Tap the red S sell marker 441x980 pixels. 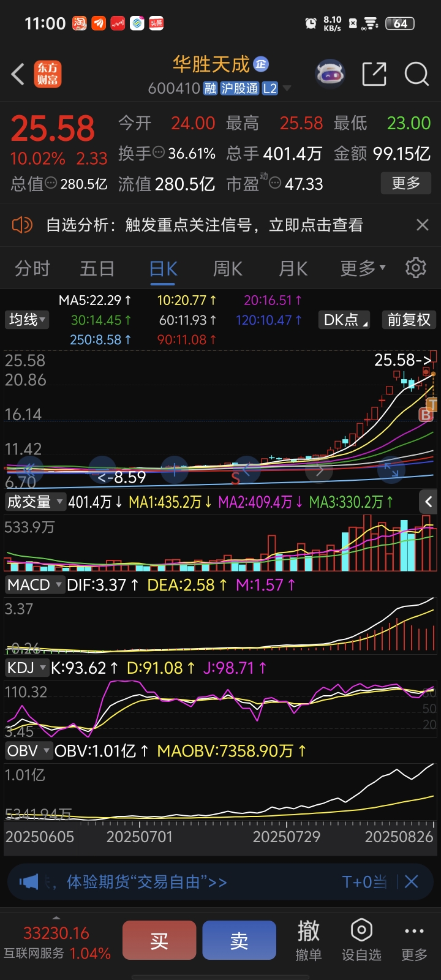(235, 478)
